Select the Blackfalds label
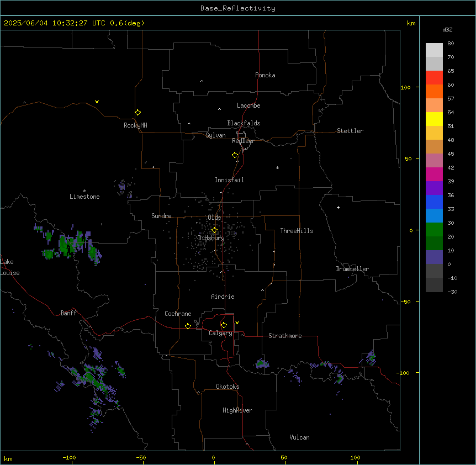This screenshot has width=476, height=465. [x=244, y=123]
